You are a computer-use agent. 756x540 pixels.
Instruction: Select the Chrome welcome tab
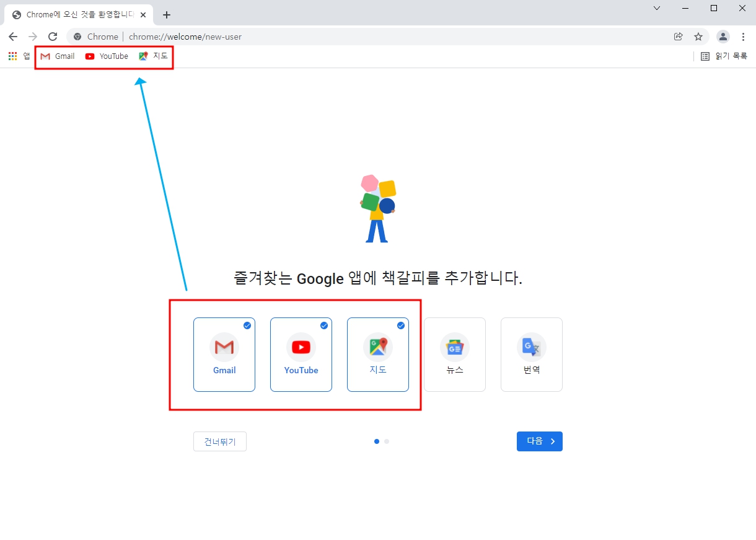[79, 15]
